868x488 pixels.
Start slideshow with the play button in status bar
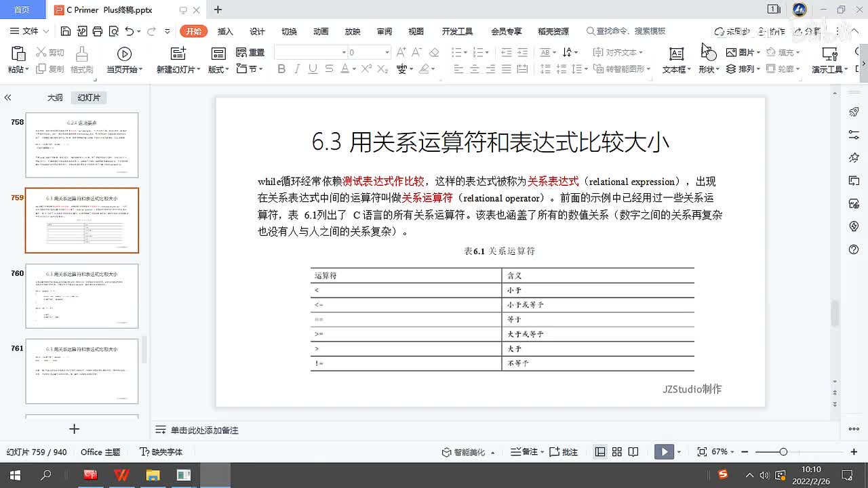[x=664, y=451]
